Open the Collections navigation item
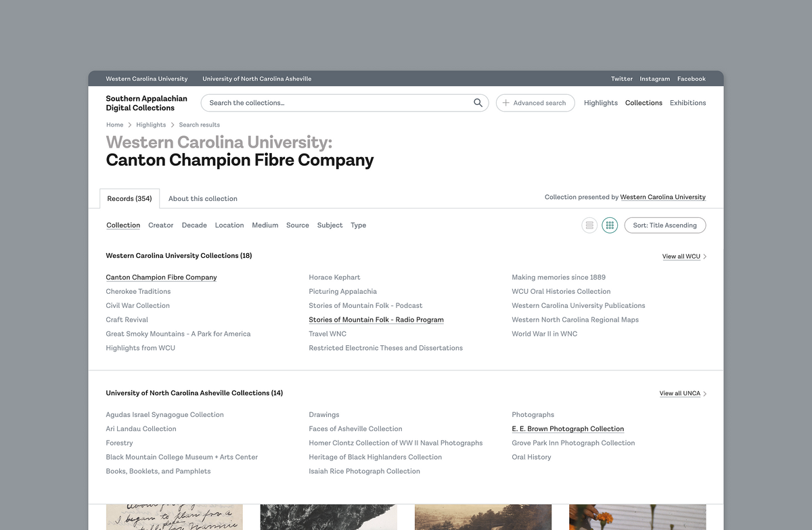Image resolution: width=812 pixels, height=530 pixels. (643, 102)
